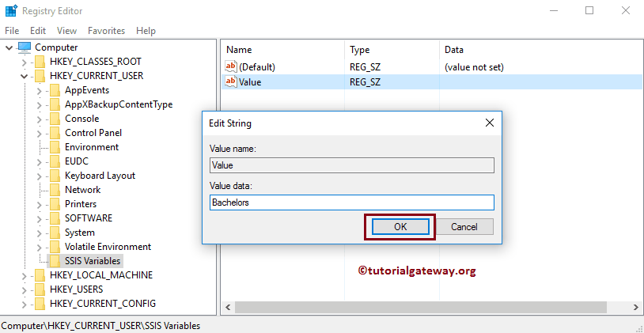The height and width of the screenshot is (333, 644).
Task: Click the HKEY_CURRENT_USER folder icon
Action: (x=40, y=76)
